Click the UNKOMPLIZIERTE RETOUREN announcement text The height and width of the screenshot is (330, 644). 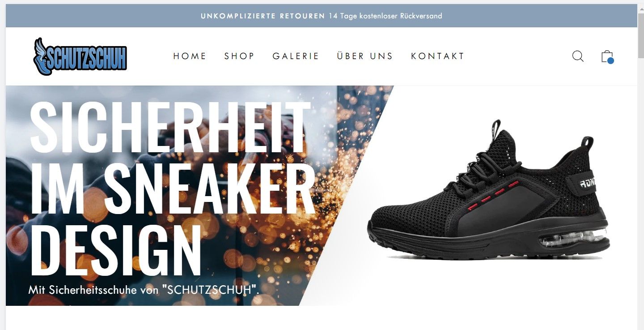[263, 16]
